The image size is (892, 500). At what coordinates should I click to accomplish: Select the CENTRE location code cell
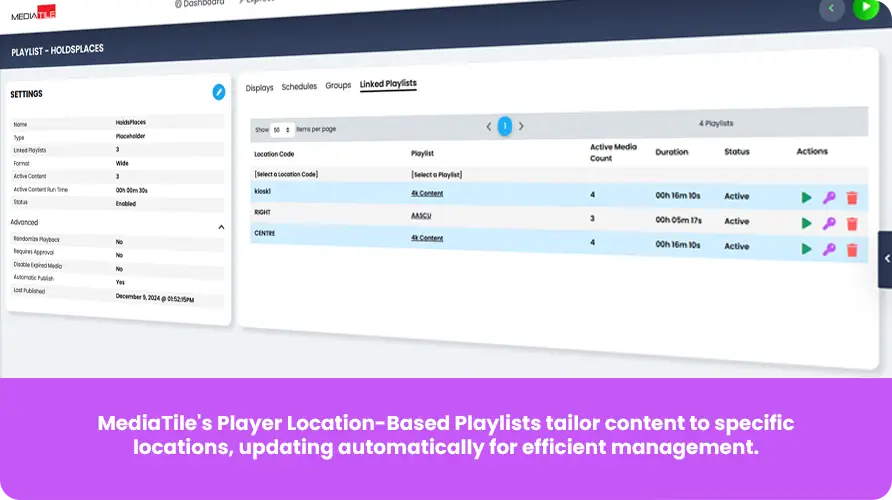pyautogui.click(x=265, y=233)
